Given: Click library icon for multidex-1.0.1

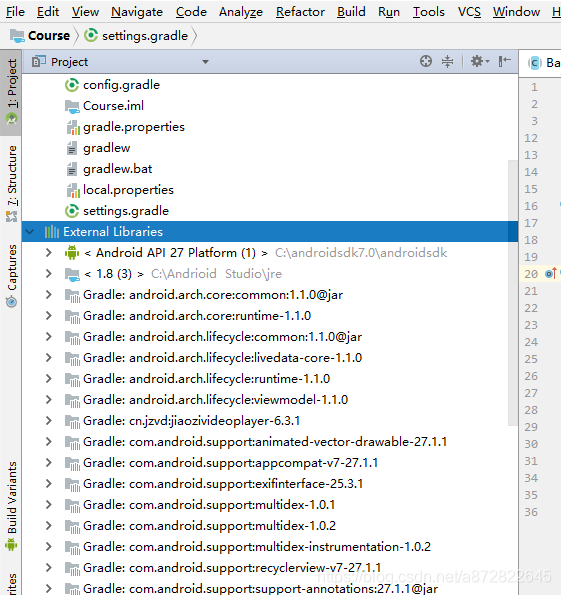Looking at the screenshot, I should [72, 505].
